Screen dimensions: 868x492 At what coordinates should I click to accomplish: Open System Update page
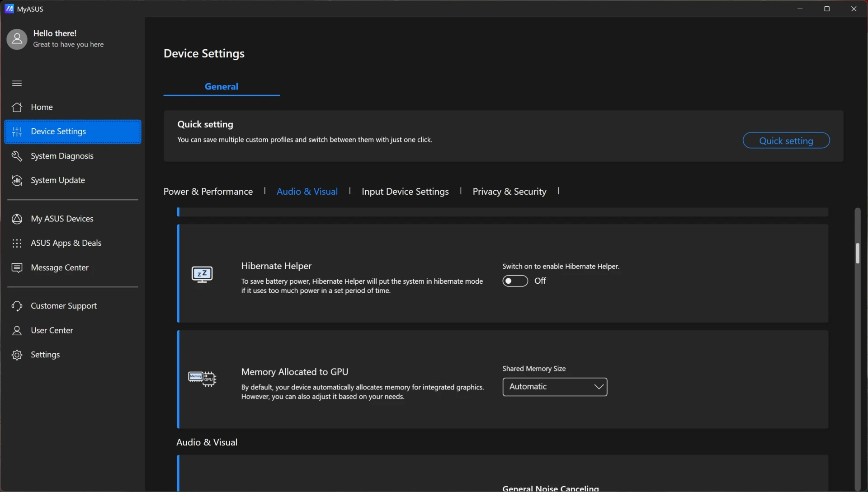click(x=73, y=180)
